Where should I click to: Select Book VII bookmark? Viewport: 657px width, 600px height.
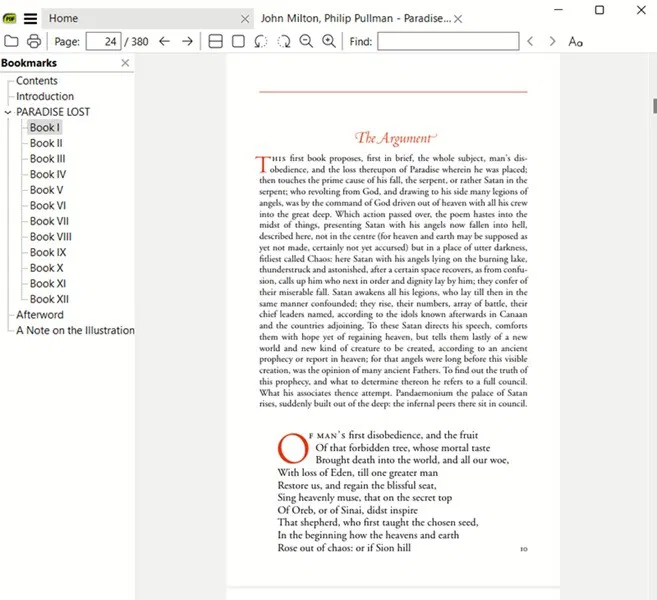tap(49, 221)
